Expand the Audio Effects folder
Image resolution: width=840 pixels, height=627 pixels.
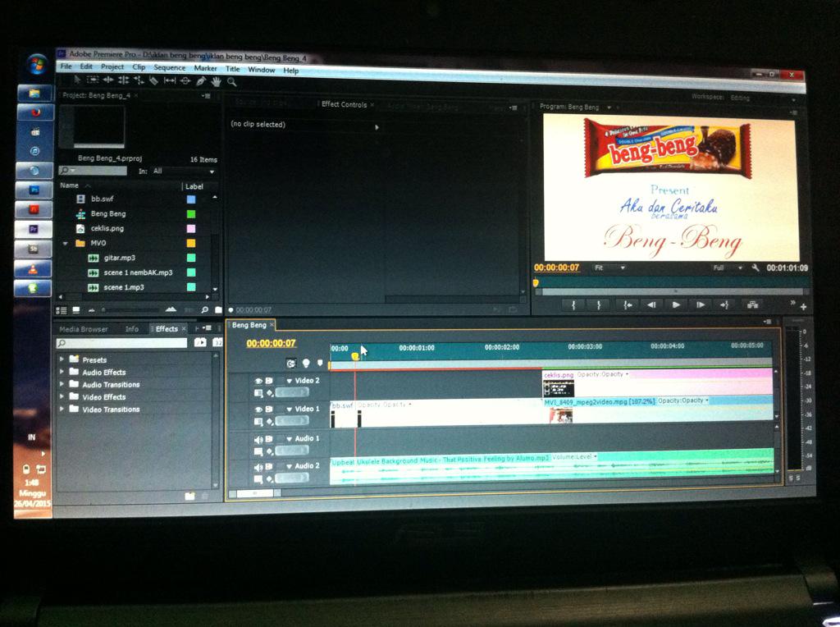click(x=62, y=372)
